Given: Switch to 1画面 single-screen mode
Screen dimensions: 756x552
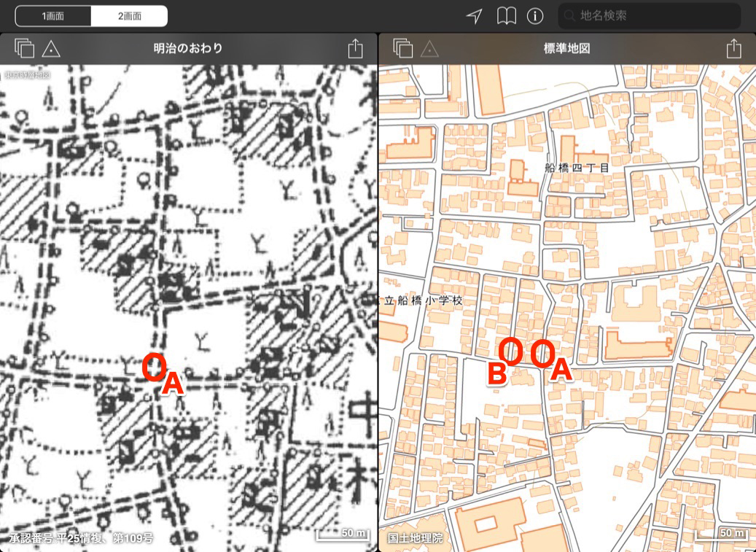Looking at the screenshot, I should coord(53,16).
